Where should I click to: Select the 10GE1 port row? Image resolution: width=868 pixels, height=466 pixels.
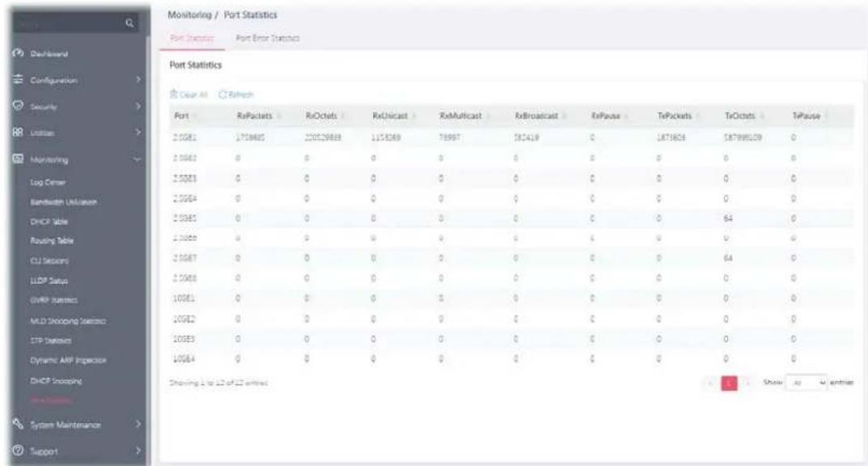click(511, 299)
